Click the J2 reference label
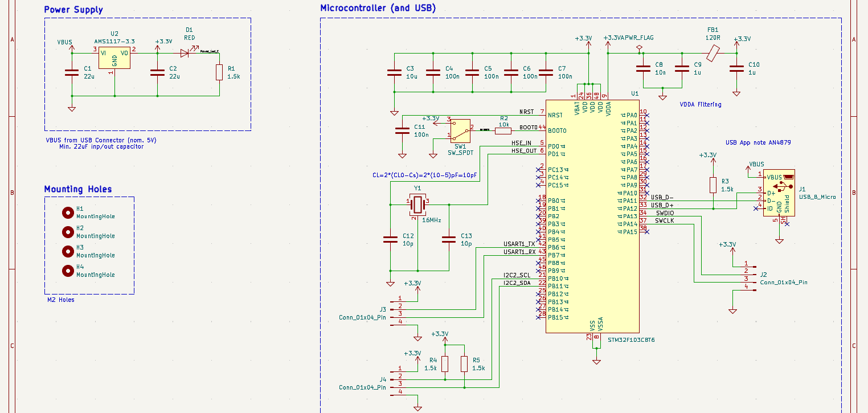 pos(764,275)
